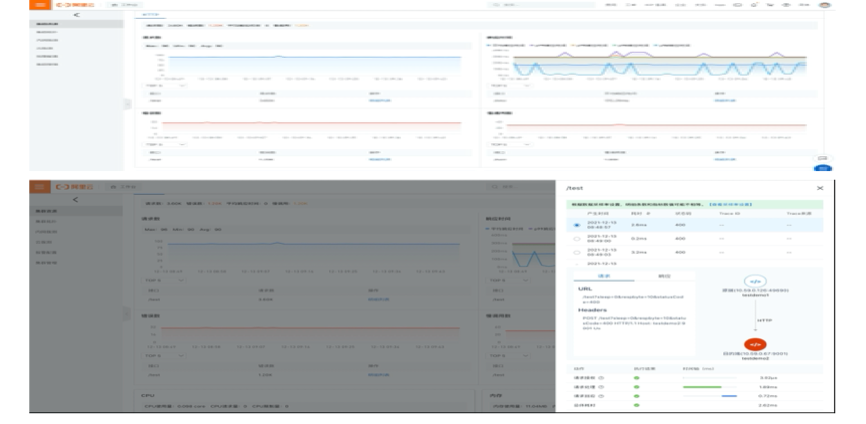866x424 pixels.
Task: Switch to the response tab in the detail panel
Action: (664, 275)
